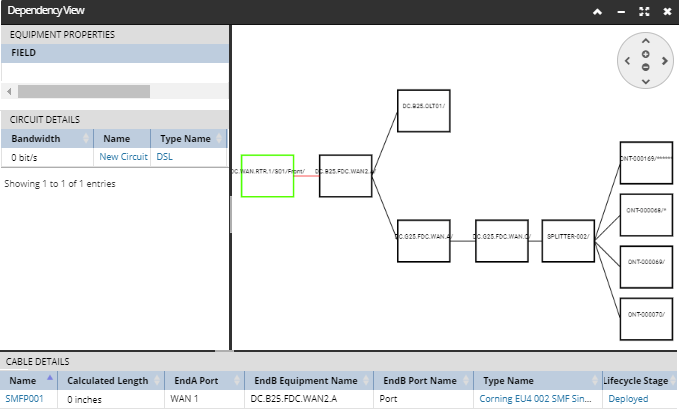Click the Circuit Details section header
This screenshot has height=409, width=679.
pos(115,120)
